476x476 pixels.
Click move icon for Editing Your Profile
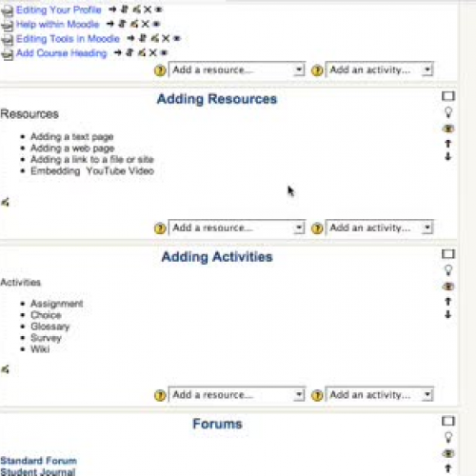coord(125,10)
